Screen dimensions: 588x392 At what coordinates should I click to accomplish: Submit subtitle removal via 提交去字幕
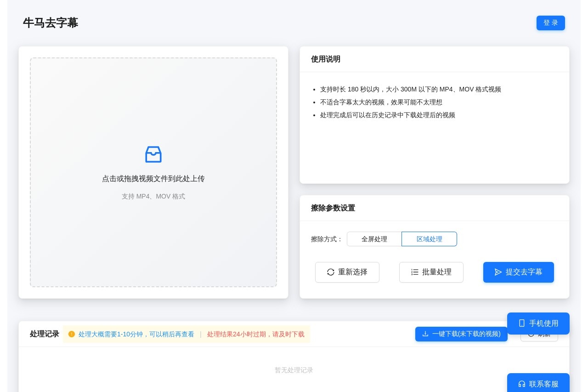point(519,272)
